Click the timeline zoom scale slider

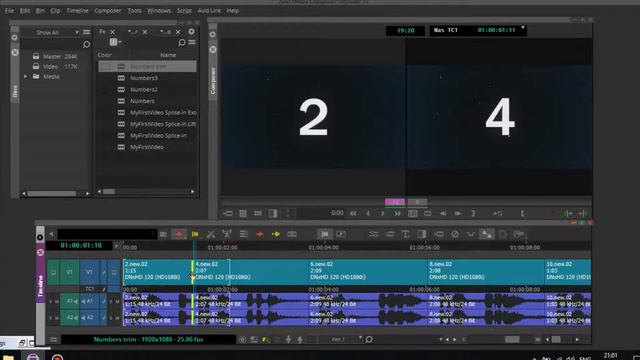click(512, 339)
